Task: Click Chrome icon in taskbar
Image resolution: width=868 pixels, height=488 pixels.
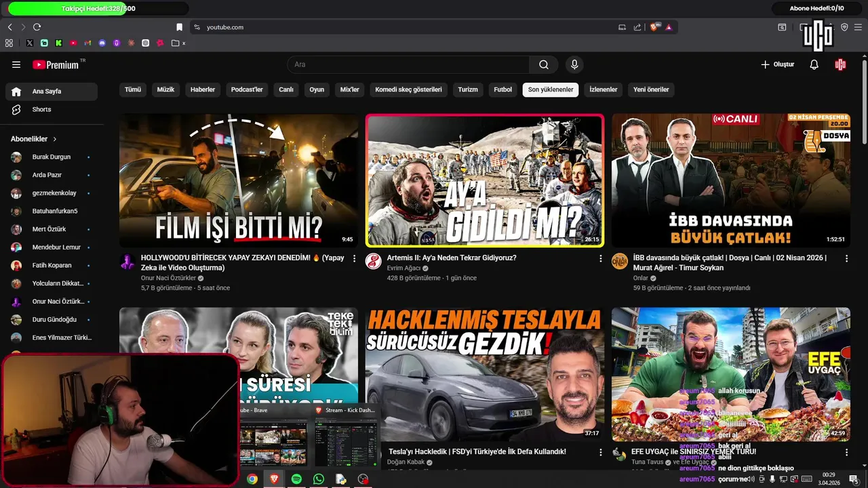Action: (252, 479)
